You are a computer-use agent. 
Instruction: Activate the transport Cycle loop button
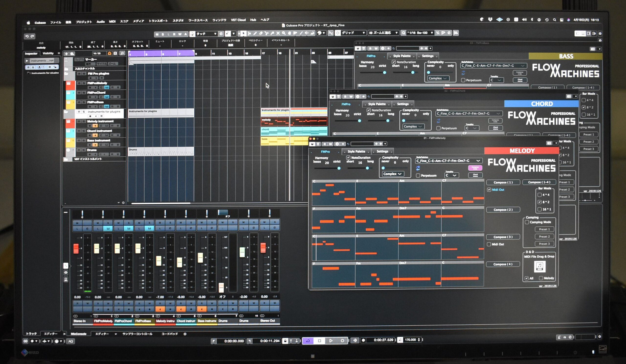click(308, 341)
